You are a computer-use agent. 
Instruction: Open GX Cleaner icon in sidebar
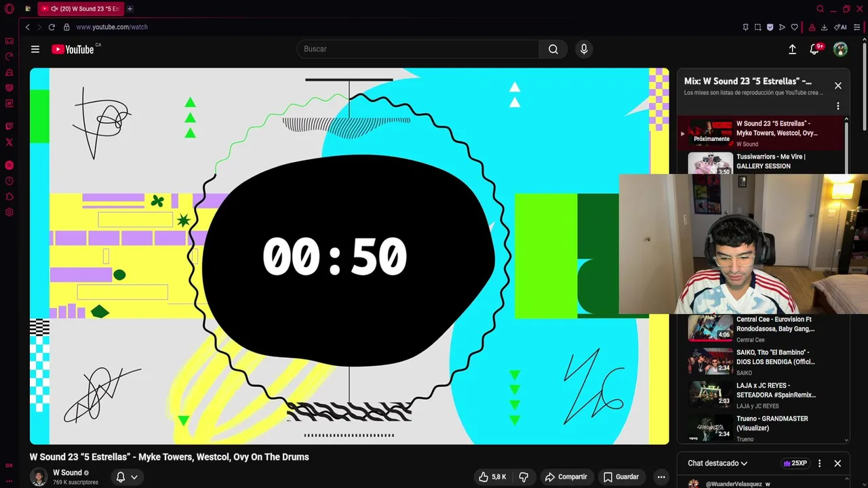coord(9,73)
